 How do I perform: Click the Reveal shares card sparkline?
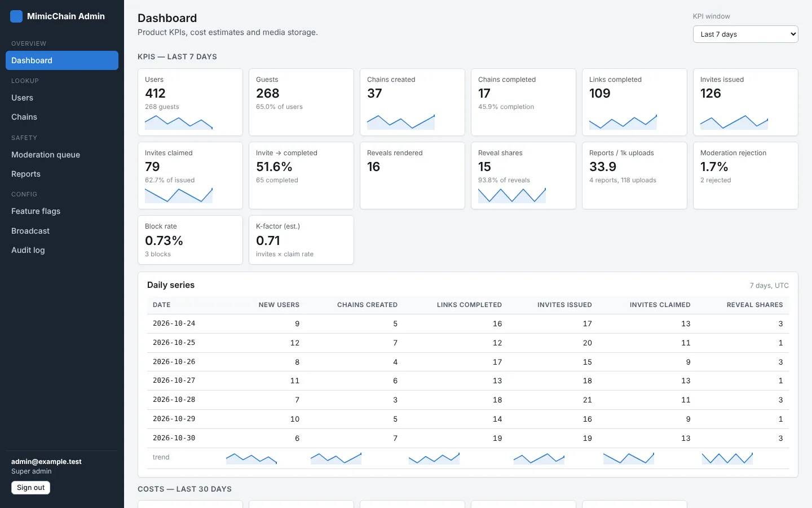point(512,195)
